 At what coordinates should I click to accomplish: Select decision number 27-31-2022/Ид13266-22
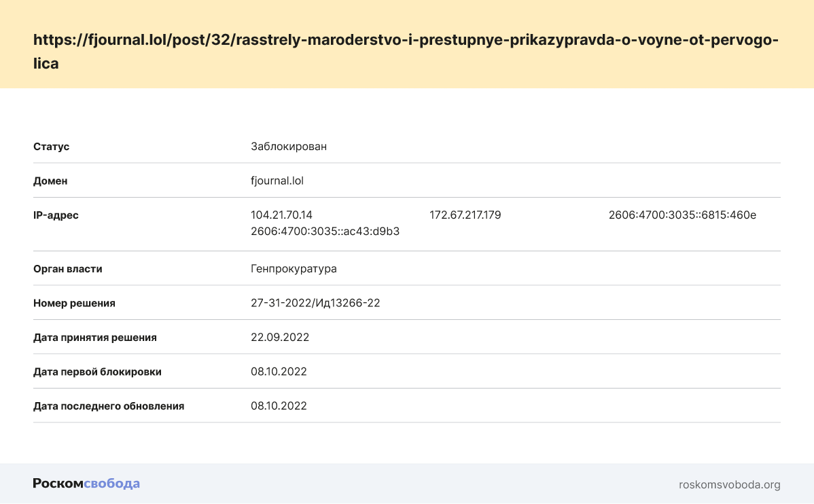click(x=315, y=303)
